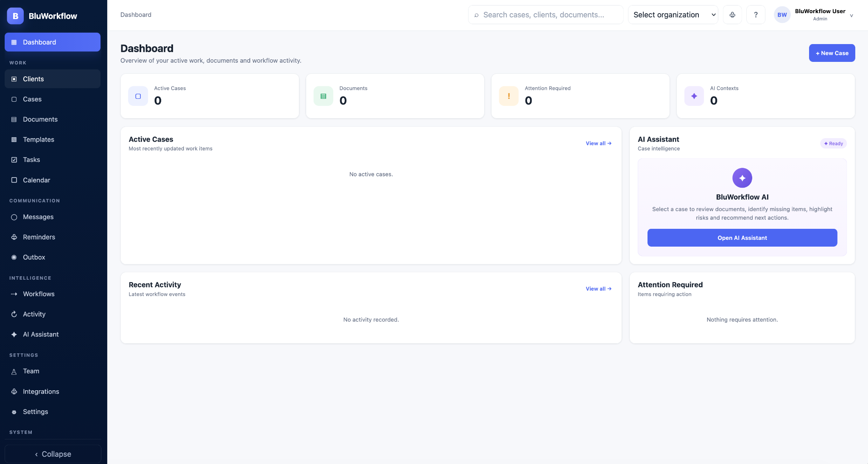Go to Cases page
The image size is (868, 464).
(x=53, y=99)
